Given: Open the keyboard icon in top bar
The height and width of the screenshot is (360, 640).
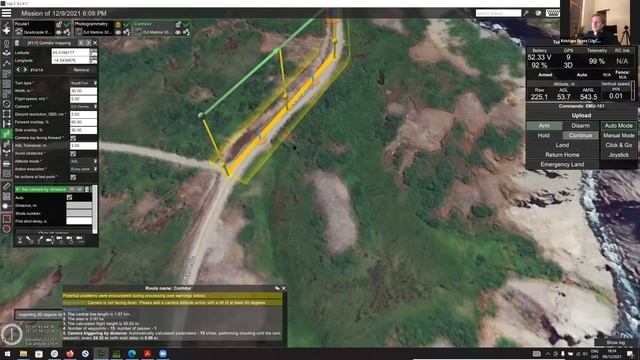Looking at the screenshot, I should pyautogui.click(x=553, y=13).
